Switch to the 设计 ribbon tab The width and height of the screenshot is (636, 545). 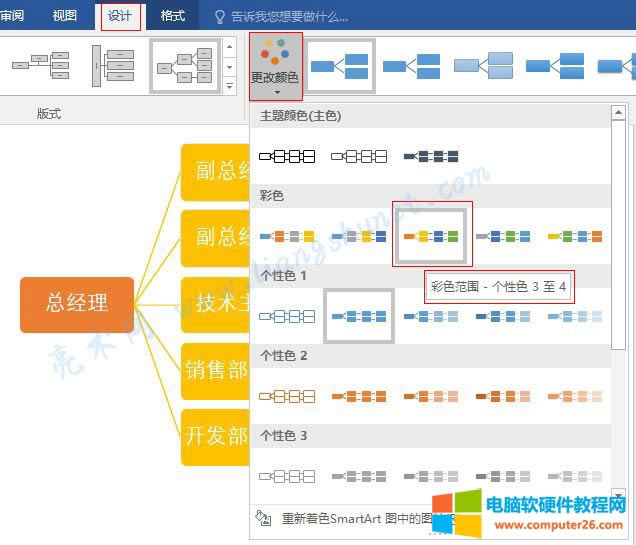click(120, 16)
